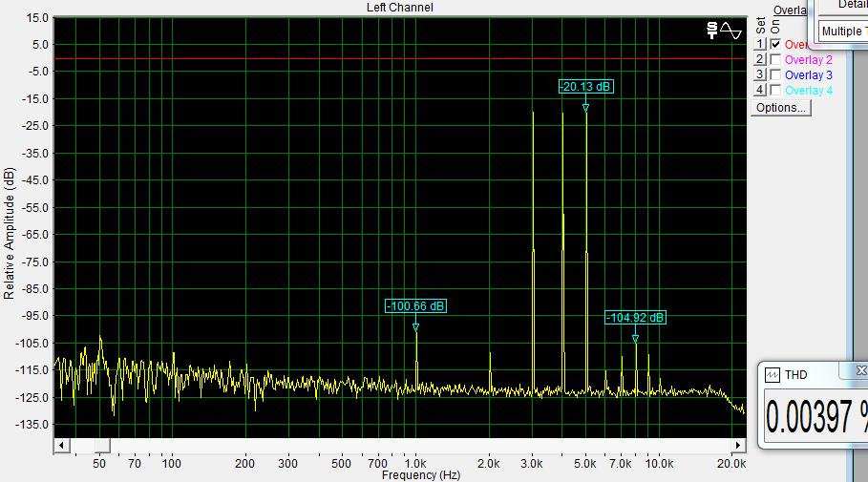Click the THD value 0.00397 readout
Image resolution: width=868 pixels, height=482 pixels.
pos(816,416)
